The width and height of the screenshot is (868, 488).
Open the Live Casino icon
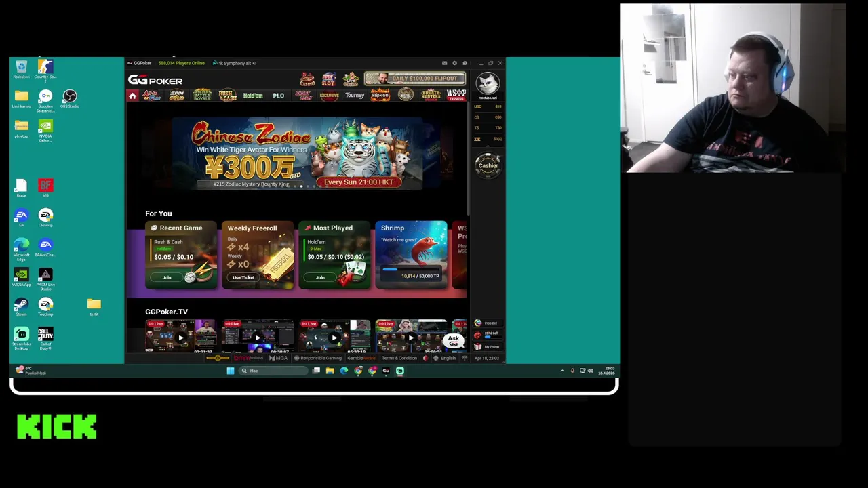point(350,79)
